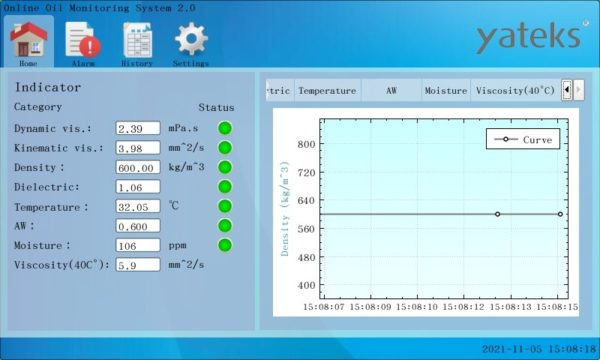The width and height of the screenshot is (600, 360).
Task: Click the Density value field 600.00
Action: [138, 167]
